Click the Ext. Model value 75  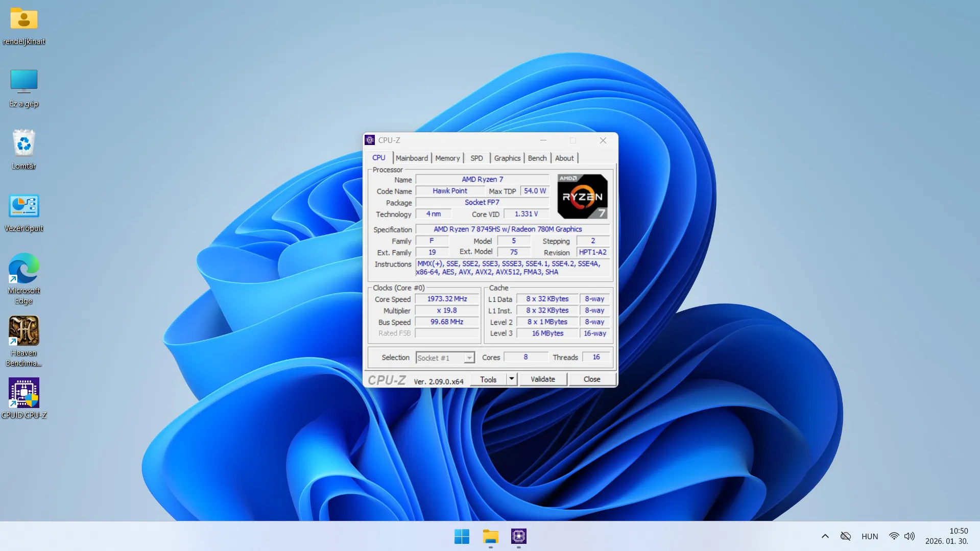pyautogui.click(x=514, y=252)
